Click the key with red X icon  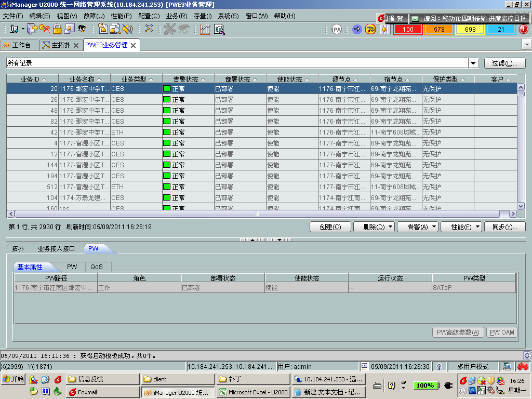click(x=45, y=29)
